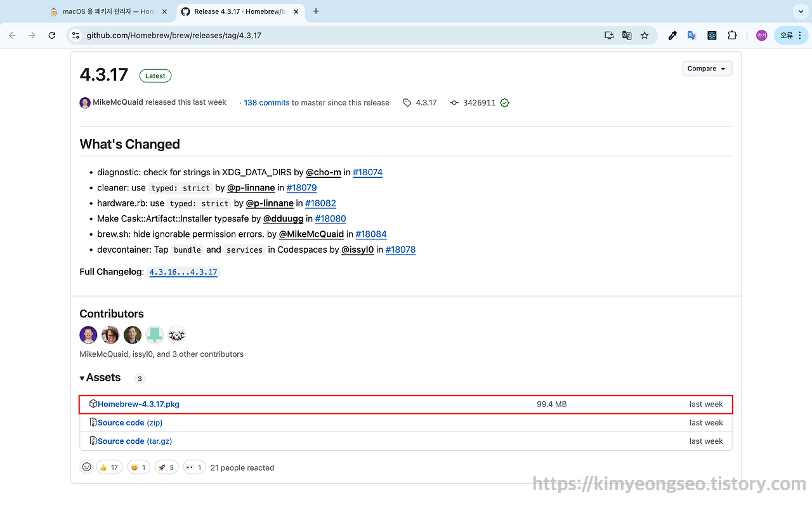Open a new tab with the plus button
The width and height of the screenshot is (812, 508).
point(316,11)
